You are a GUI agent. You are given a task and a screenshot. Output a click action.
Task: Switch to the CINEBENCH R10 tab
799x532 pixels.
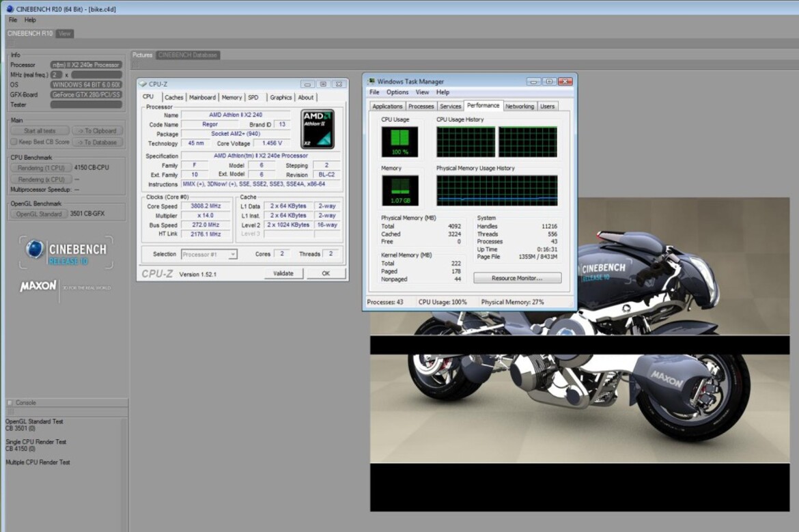click(29, 33)
